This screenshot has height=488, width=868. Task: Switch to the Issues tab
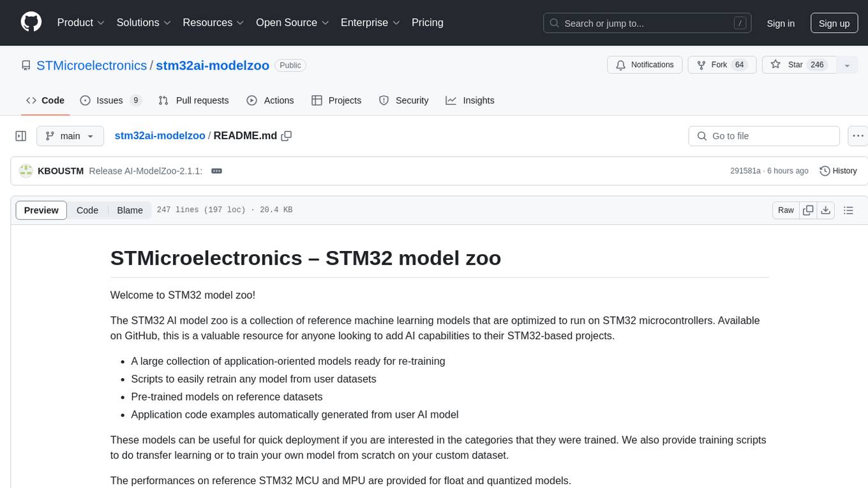click(x=110, y=100)
